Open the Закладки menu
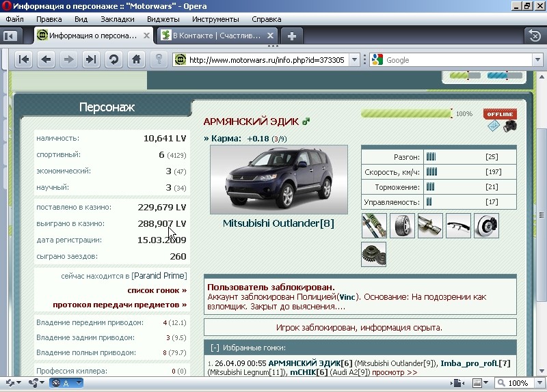 118,19
